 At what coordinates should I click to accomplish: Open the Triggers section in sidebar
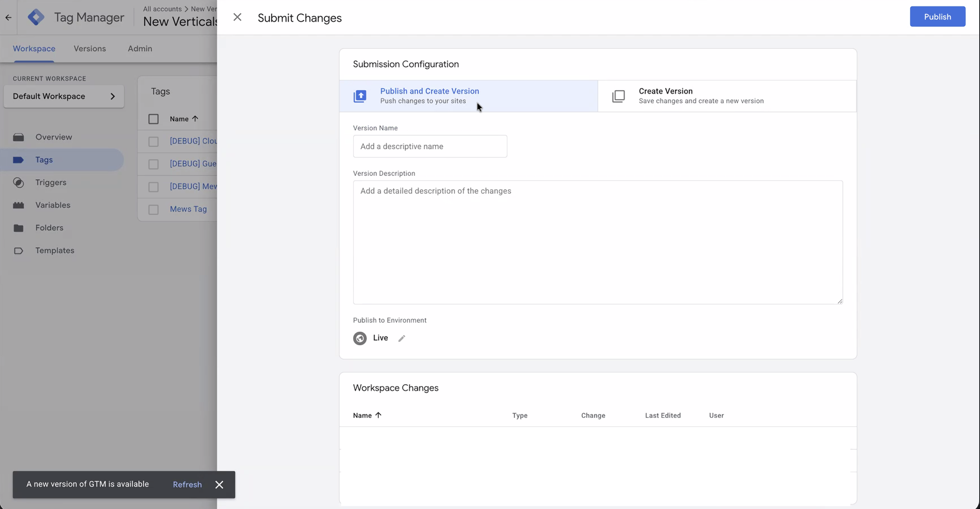(51, 183)
